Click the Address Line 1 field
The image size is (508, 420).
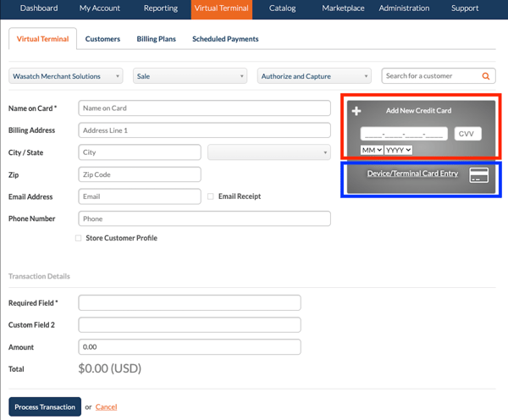point(204,130)
